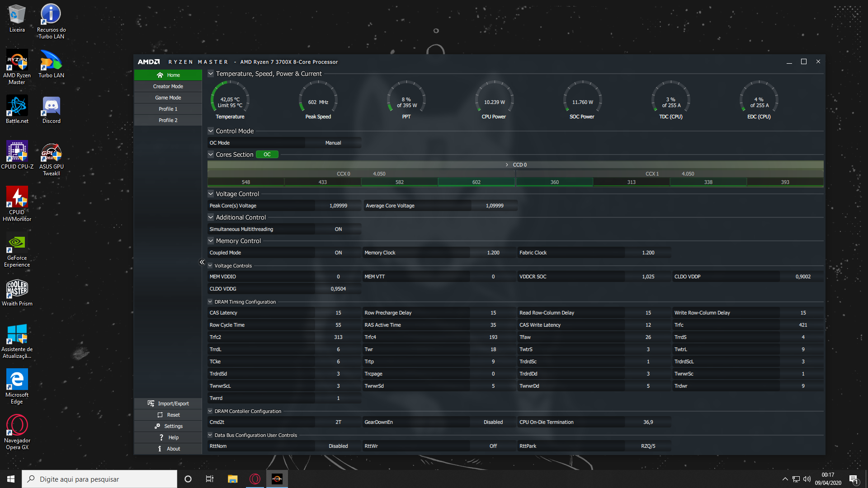Viewport: 868px width, 488px height.
Task: Open Settings in sidebar
Action: click(x=168, y=426)
